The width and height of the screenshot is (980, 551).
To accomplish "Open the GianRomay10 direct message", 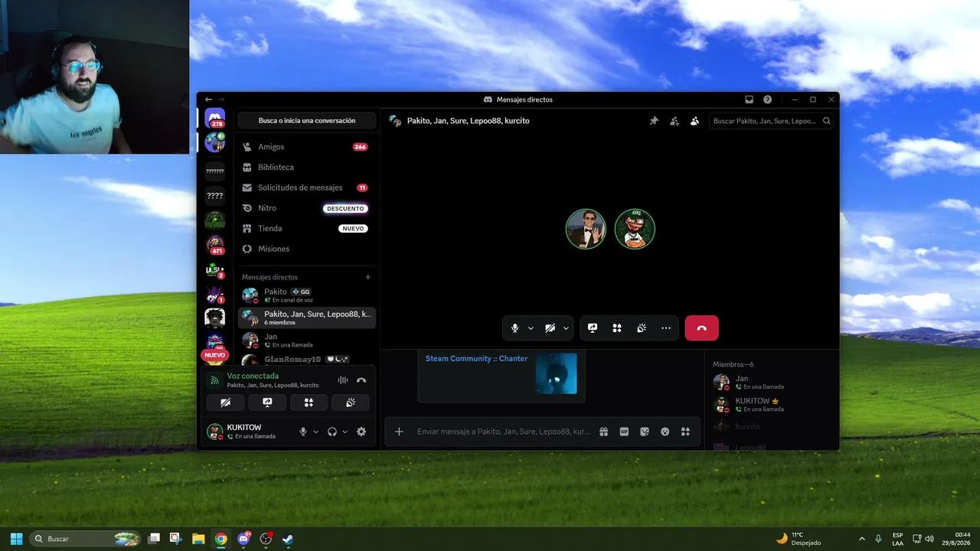I will 307,359.
